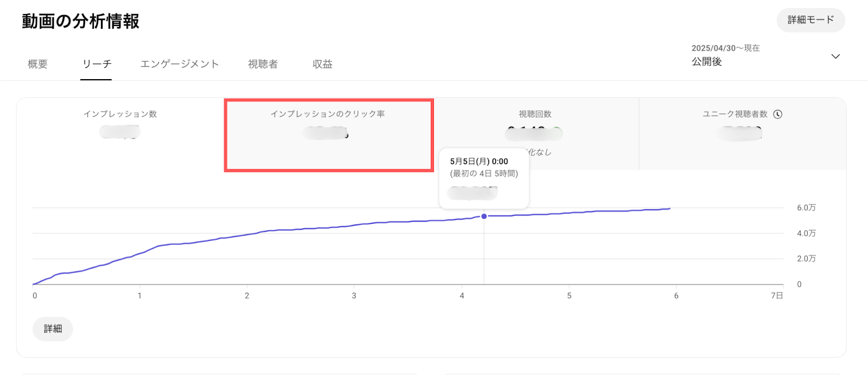Open 詳細モード advanced mode
The image size is (868, 375).
click(810, 20)
